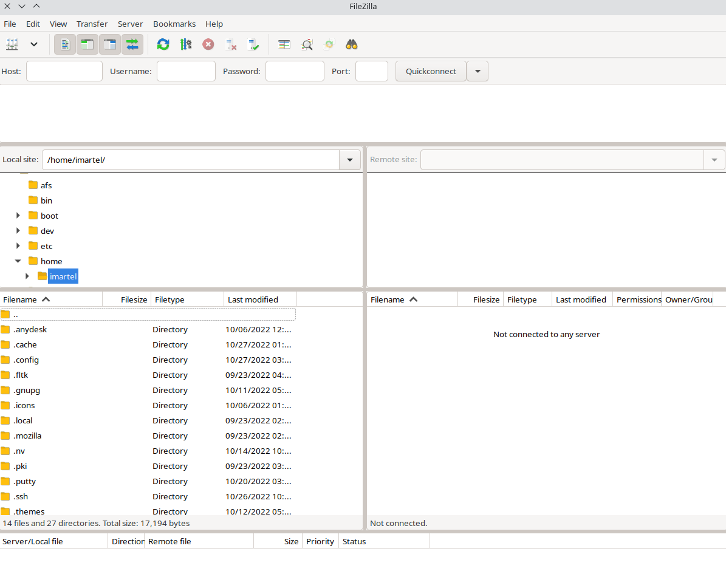Open the File menu
Viewport: 726px width, 588px height.
point(10,24)
